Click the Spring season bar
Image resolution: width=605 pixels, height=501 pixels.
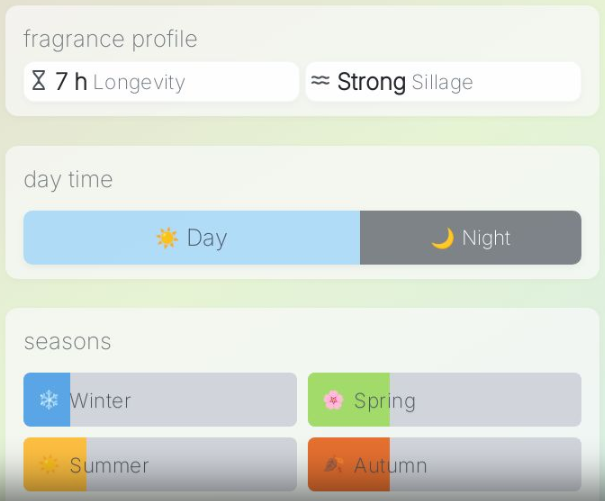(x=444, y=400)
